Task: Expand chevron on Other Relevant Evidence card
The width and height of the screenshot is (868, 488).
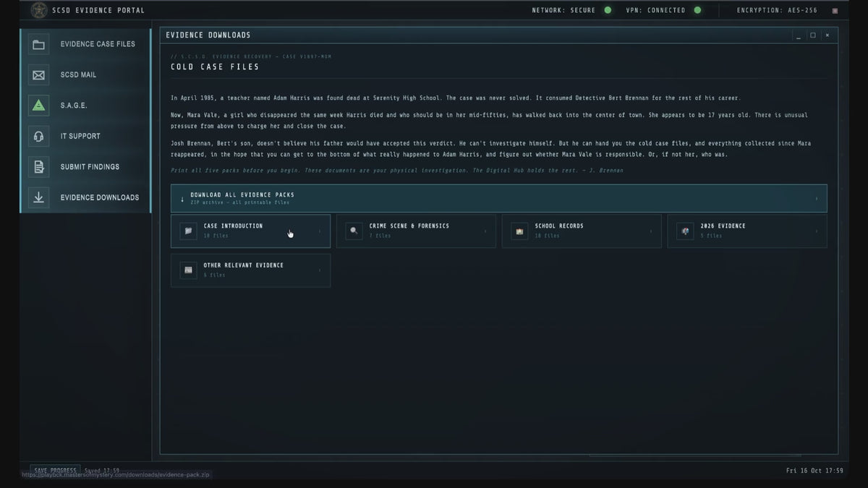Action: click(320, 271)
